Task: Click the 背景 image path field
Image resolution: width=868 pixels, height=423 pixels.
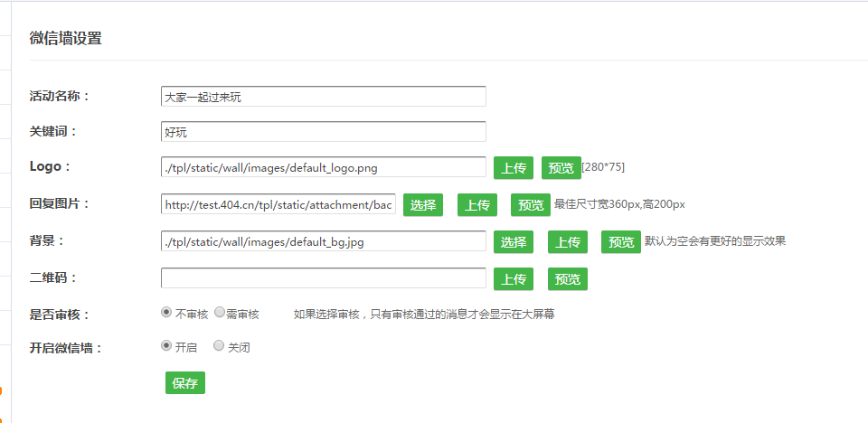Action: (323, 241)
